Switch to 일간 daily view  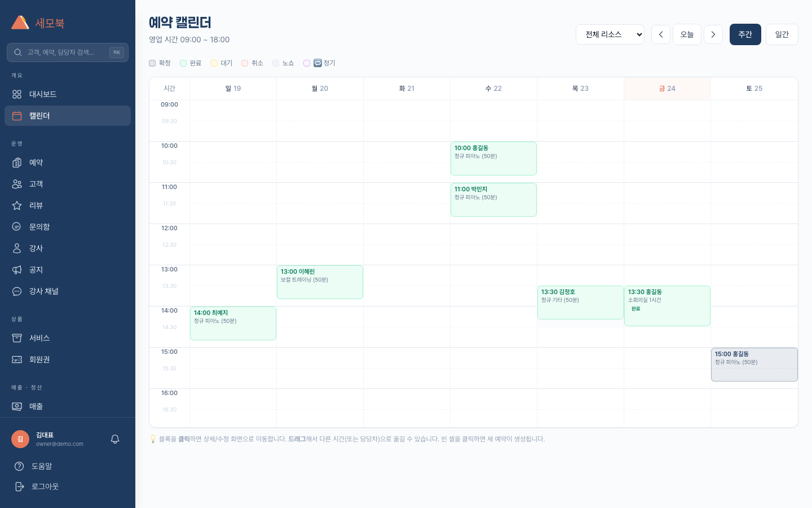(x=782, y=34)
